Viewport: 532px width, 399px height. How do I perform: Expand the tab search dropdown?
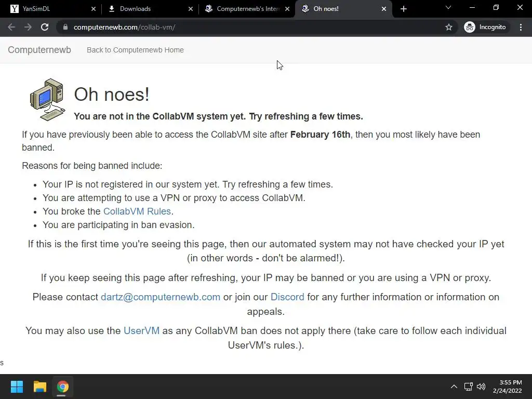(x=448, y=7)
